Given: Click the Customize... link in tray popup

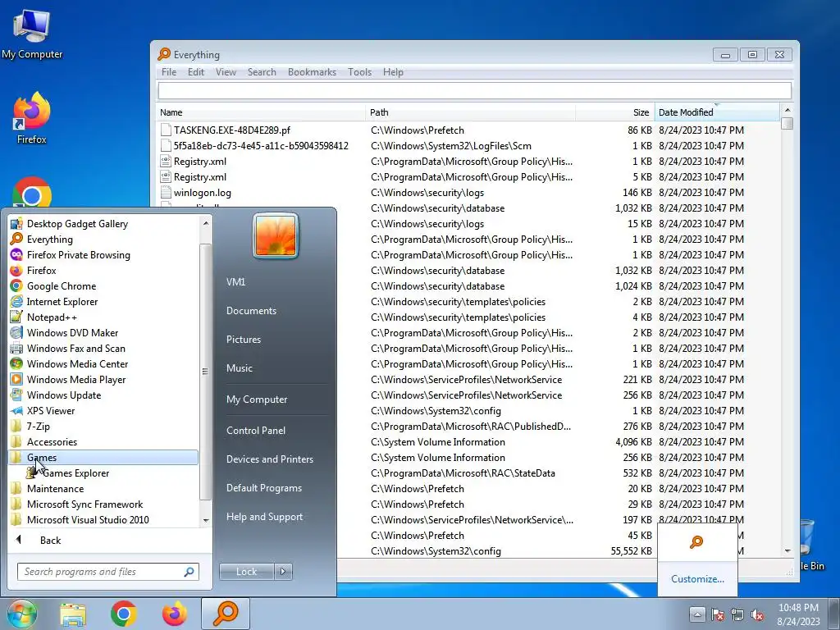Looking at the screenshot, I should pos(697,579).
